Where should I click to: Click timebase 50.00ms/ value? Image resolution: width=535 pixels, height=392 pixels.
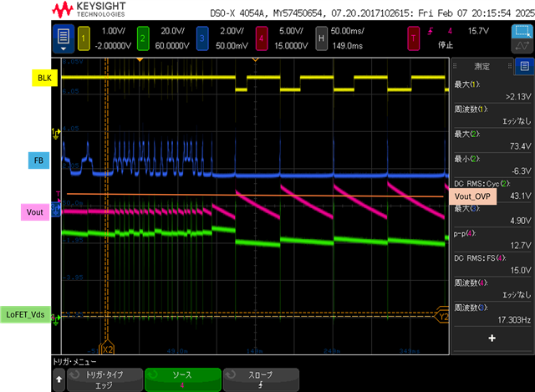pyautogui.click(x=348, y=31)
